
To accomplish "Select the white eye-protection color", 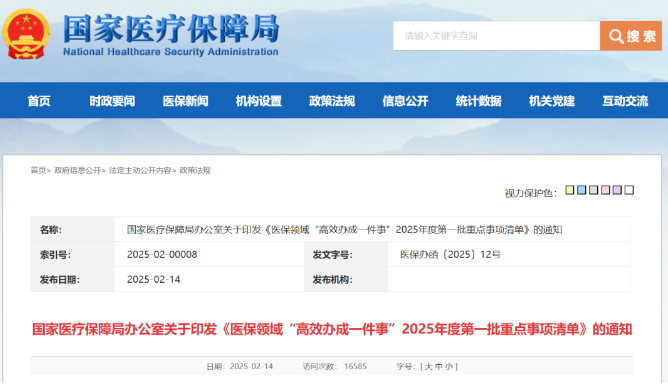I will point(629,190).
